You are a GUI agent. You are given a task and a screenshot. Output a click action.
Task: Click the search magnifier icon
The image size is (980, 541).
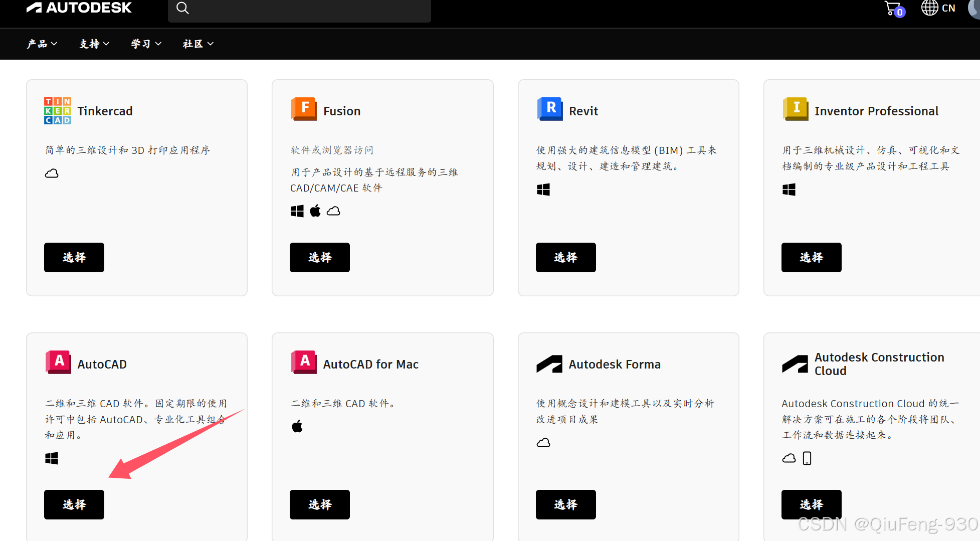coord(182,8)
